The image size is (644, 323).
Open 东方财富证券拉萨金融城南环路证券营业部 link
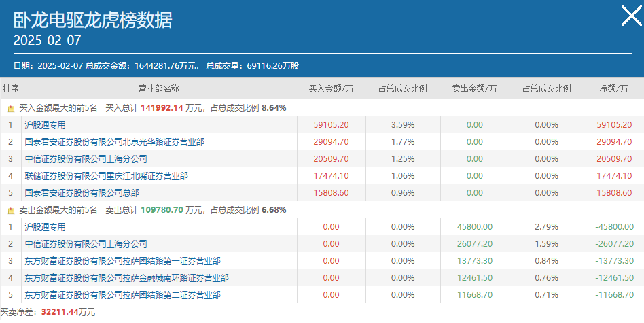[x=126, y=278]
